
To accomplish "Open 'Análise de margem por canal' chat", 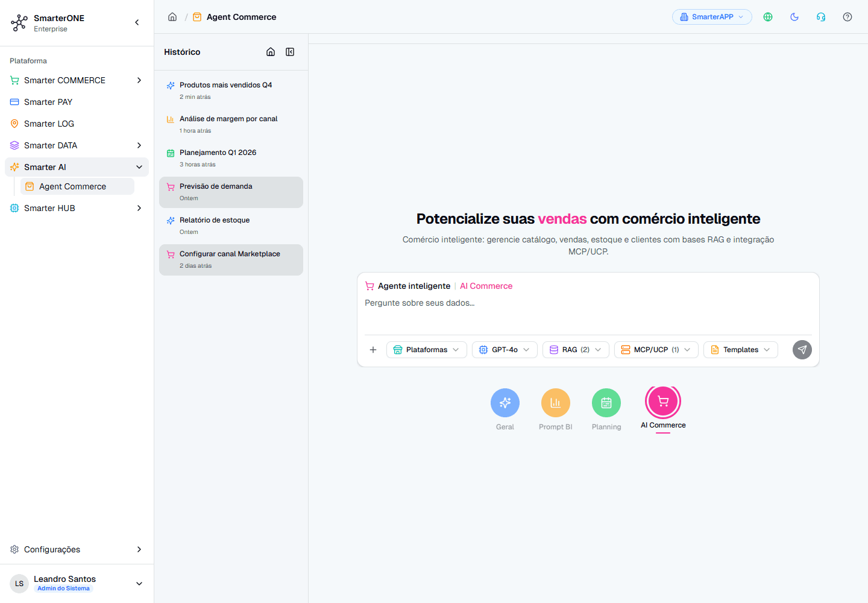I will 231,124.
